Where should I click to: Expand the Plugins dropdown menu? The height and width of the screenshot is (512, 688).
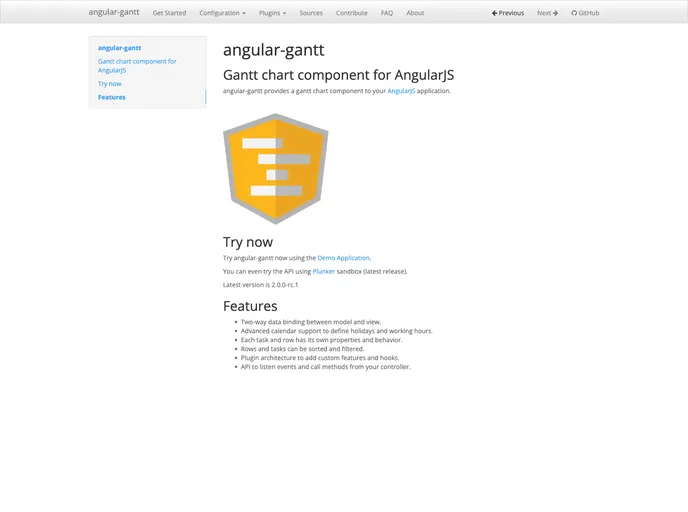(x=272, y=13)
